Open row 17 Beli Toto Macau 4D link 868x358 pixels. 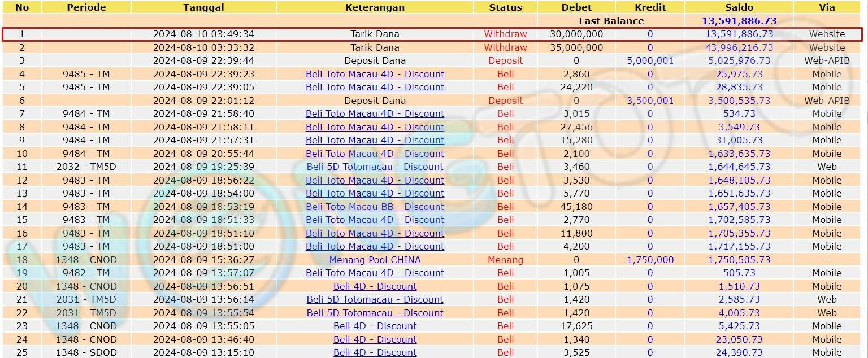(x=375, y=246)
